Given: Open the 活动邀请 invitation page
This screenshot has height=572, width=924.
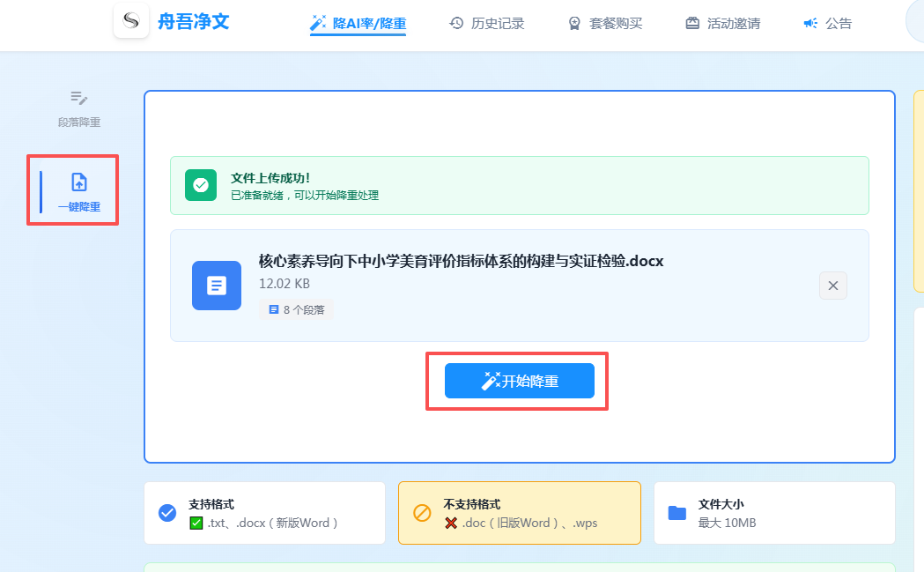Looking at the screenshot, I should (722, 24).
